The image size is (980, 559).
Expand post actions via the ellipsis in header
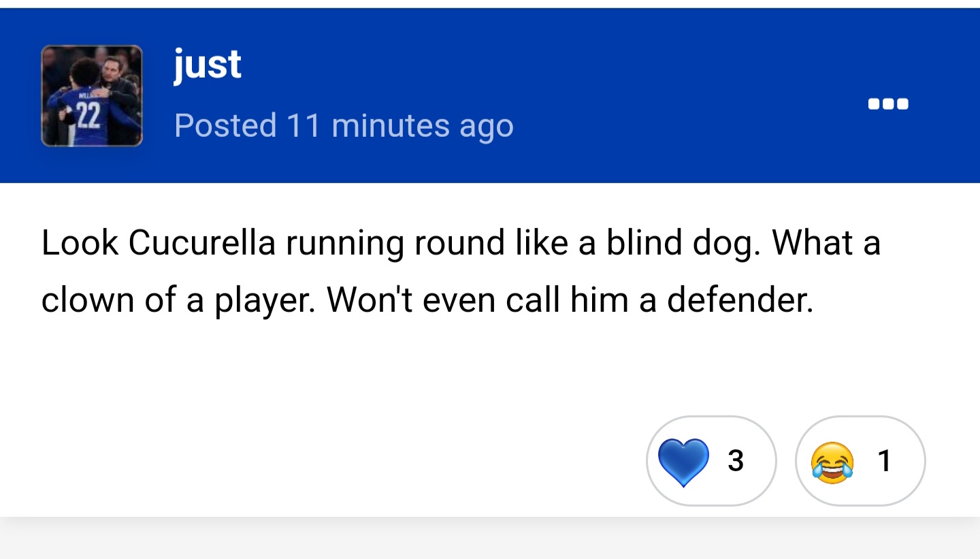coord(888,105)
